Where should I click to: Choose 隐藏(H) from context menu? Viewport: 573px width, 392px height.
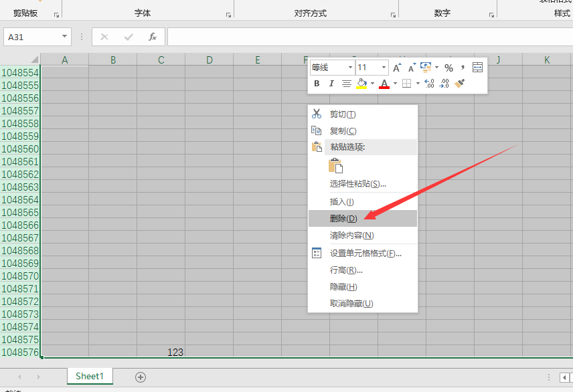click(x=363, y=287)
